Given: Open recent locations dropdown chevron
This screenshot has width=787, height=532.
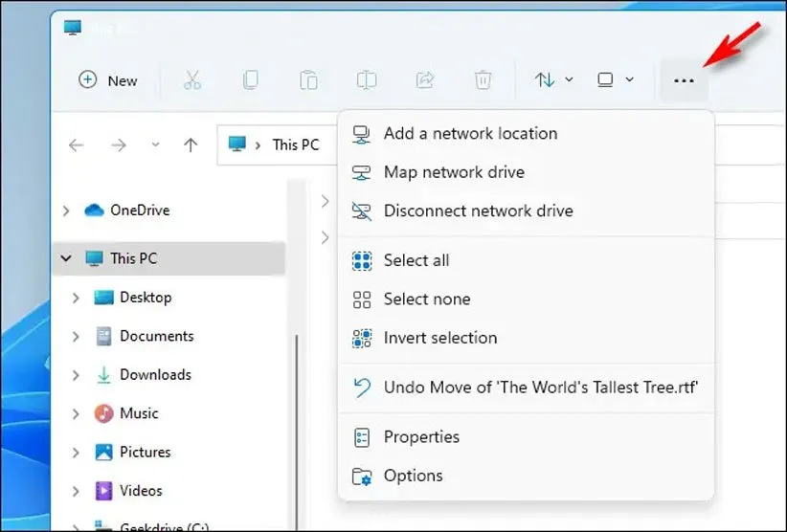Looking at the screenshot, I should click(155, 144).
